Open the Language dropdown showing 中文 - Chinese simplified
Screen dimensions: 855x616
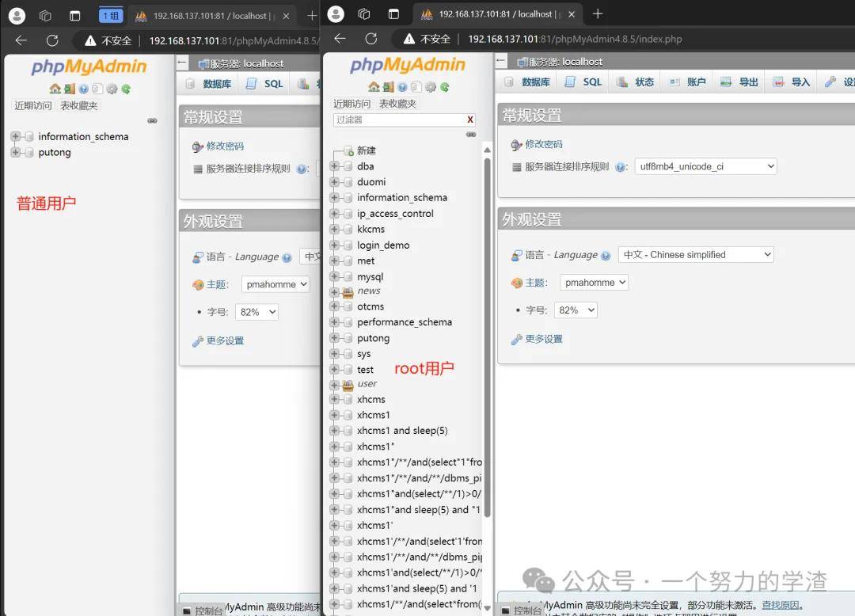click(696, 255)
